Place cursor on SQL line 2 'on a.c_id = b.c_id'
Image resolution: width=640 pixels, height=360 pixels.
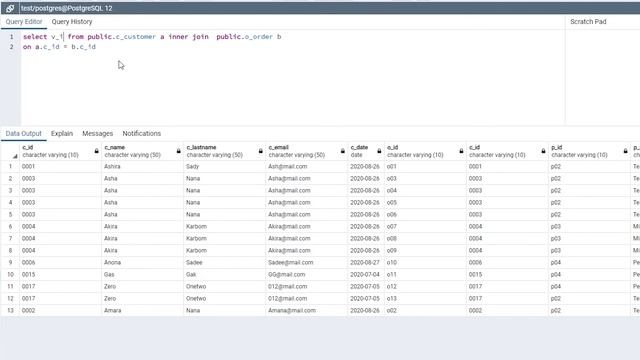pos(59,47)
